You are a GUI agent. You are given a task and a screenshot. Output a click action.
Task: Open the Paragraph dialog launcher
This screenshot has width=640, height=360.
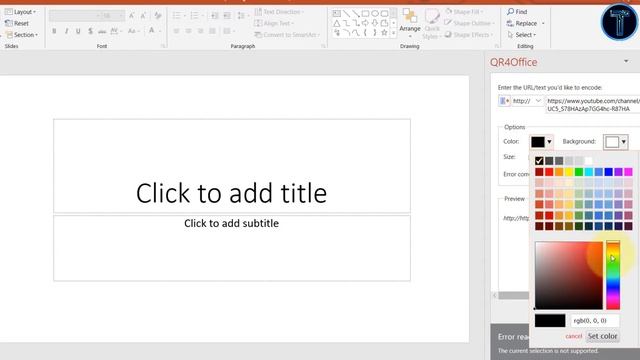323,46
